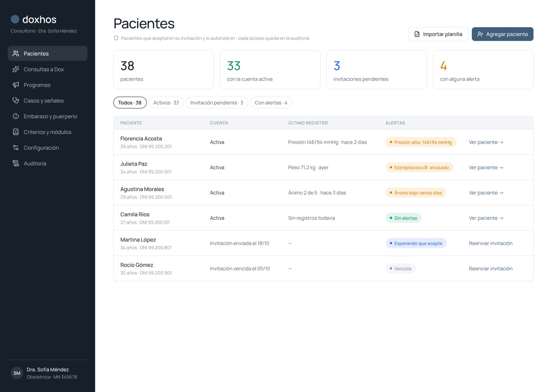The image size is (552, 392).
Task: Click the Configuración sliders icon
Action: (16, 148)
